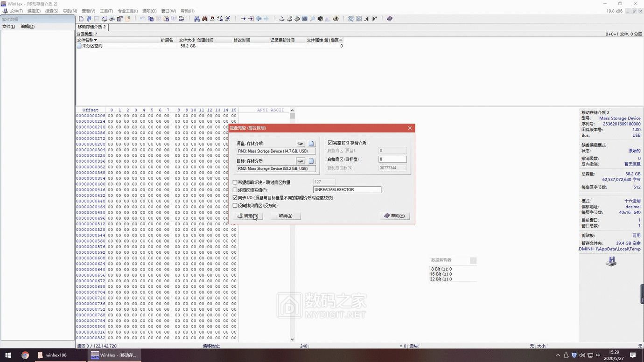This screenshot has width=644, height=362.
Task: Select target file via 目标 file icon
Action: tap(311, 161)
